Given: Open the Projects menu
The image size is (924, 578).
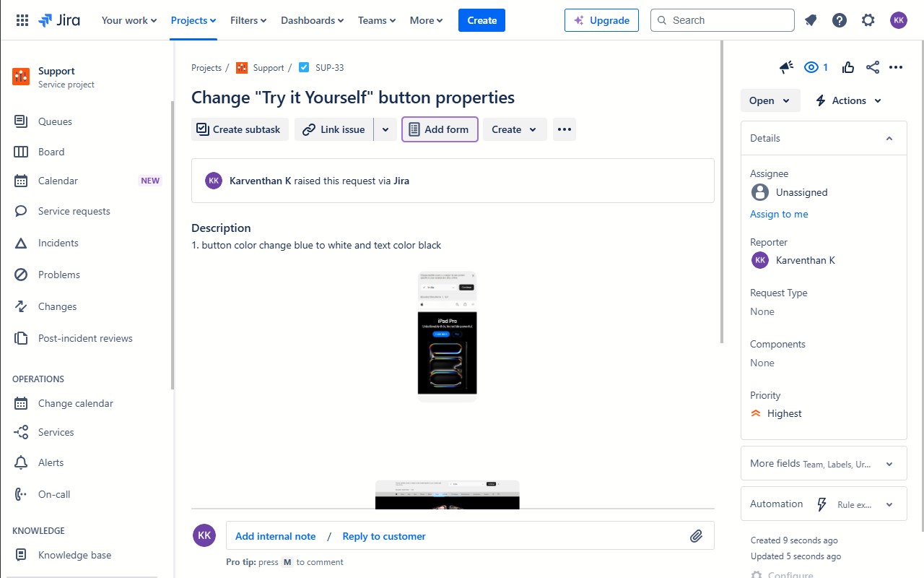Looking at the screenshot, I should click(193, 20).
